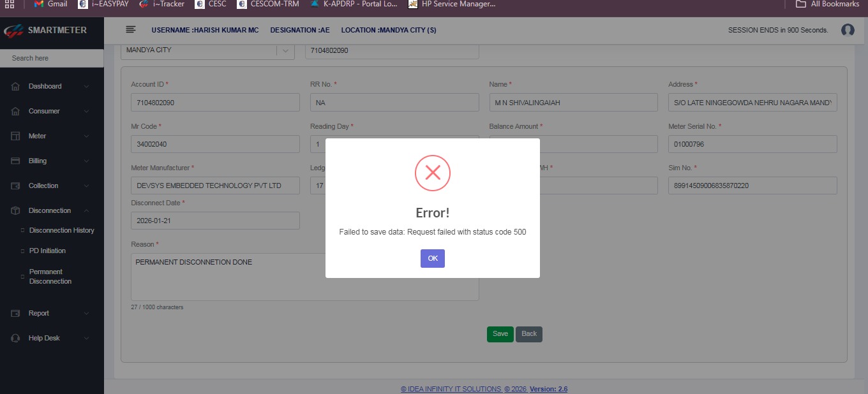Open the i~Tracker bookmark
This screenshot has height=394, width=868.
[161, 4]
